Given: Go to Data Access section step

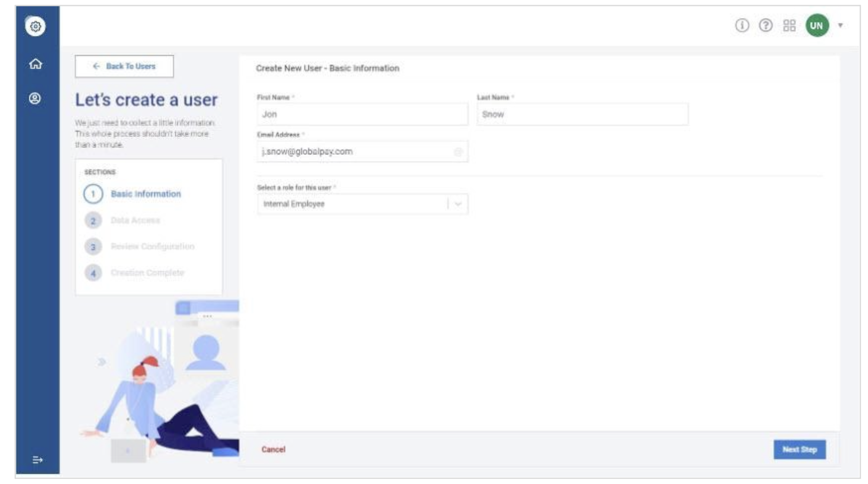Looking at the screenshot, I should [x=135, y=220].
